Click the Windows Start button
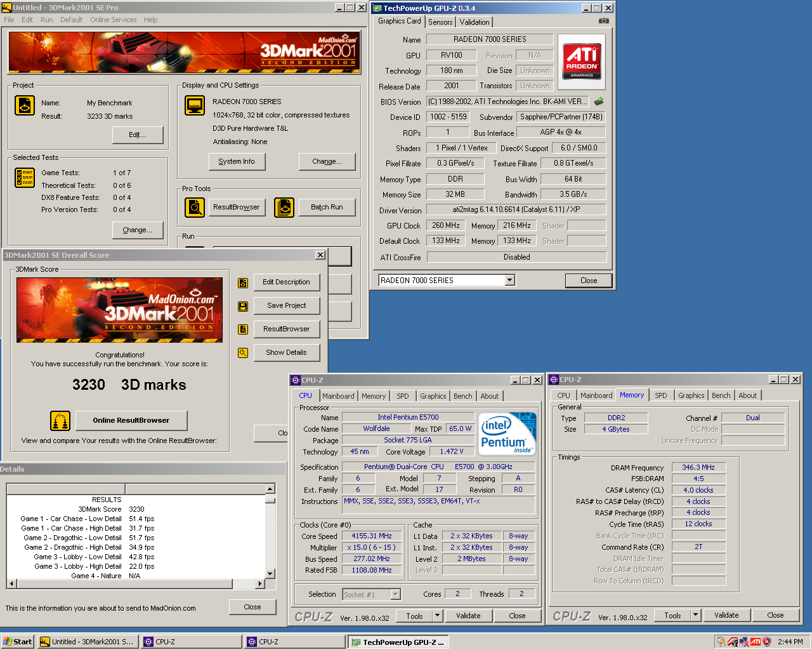The image size is (812, 650). pyautogui.click(x=18, y=642)
